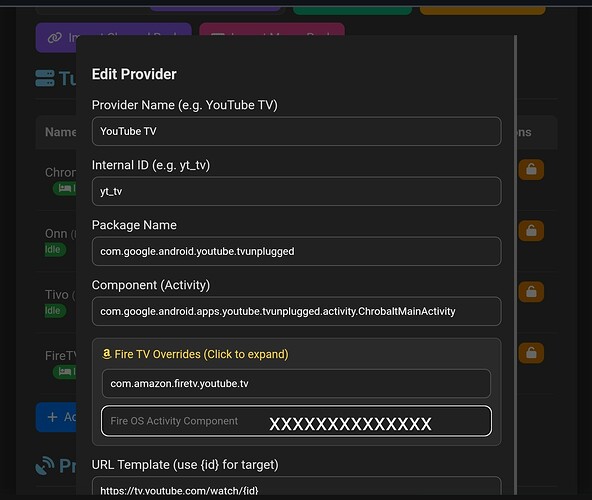Click the unlock icon in the Onn row
This screenshot has height=500, width=592.
pos(531,230)
